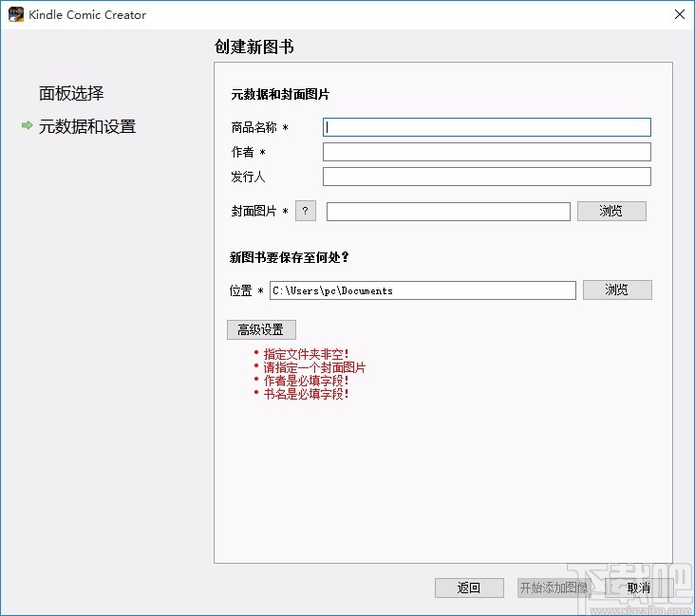This screenshot has height=616, width=695.
Task: Click the 新图书要保存至何处? heading
Action: coord(289,257)
